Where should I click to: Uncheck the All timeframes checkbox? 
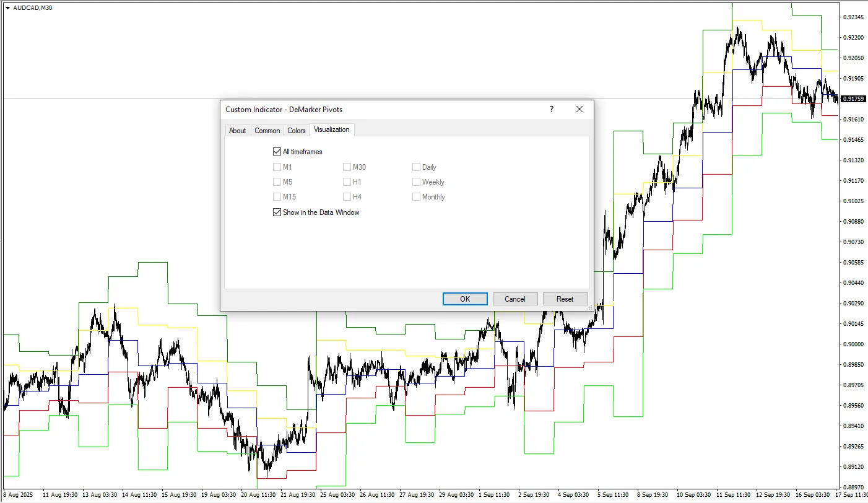click(x=277, y=152)
